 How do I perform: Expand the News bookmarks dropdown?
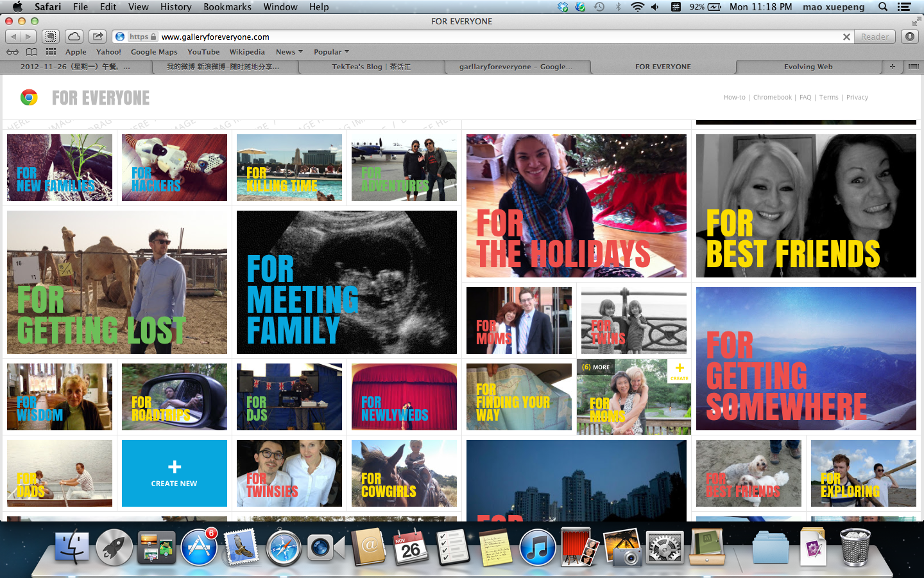(x=289, y=52)
